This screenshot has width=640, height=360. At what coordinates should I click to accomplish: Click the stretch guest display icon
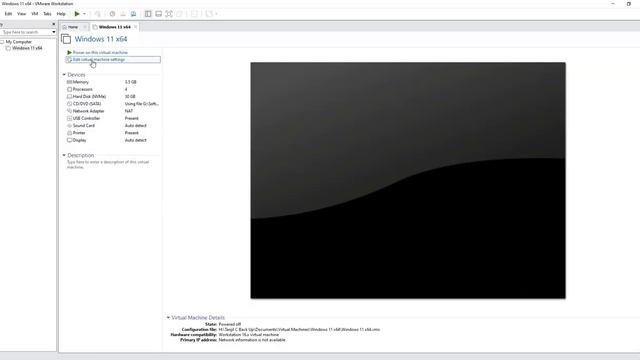click(209, 14)
